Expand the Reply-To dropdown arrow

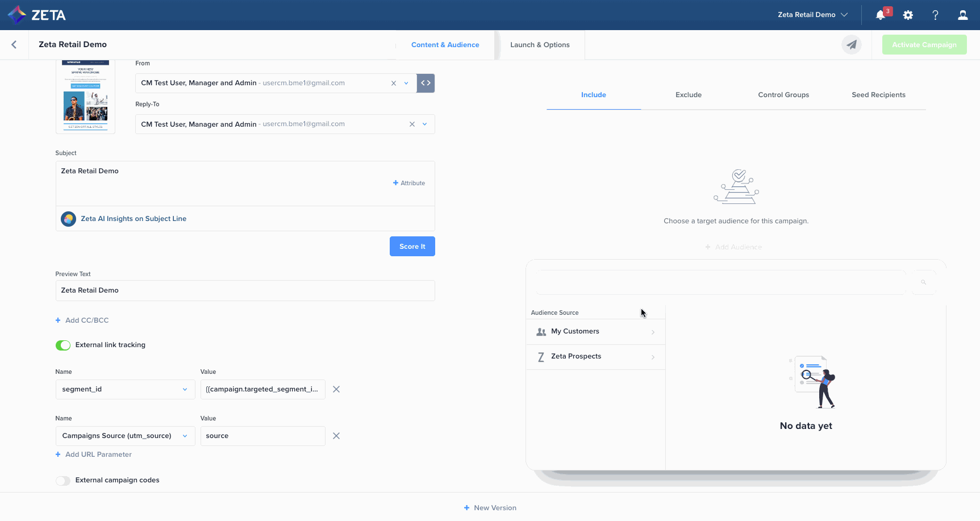(x=424, y=124)
